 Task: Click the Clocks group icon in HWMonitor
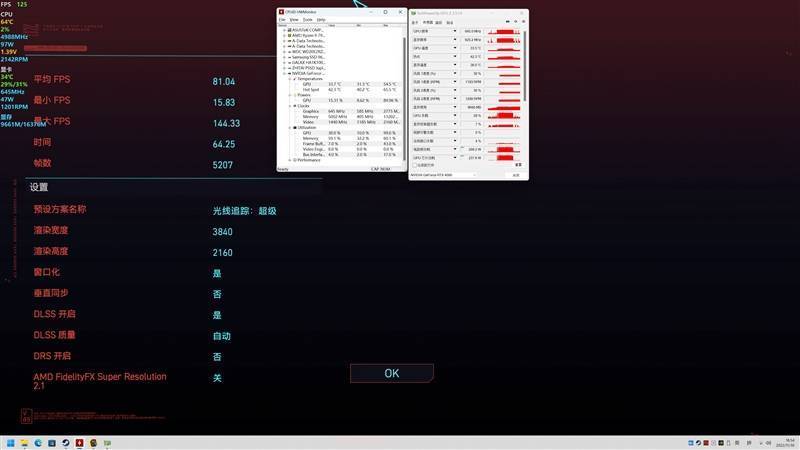[295, 106]
